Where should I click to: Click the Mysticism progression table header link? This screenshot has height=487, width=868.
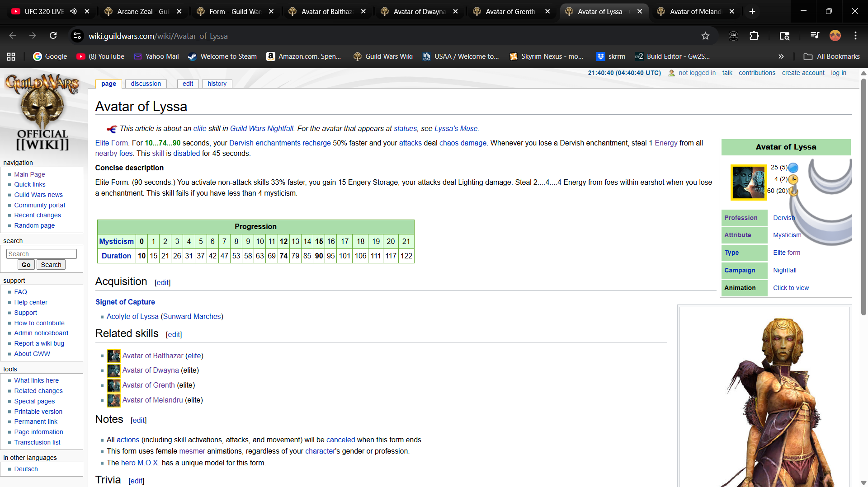(117, 242)
